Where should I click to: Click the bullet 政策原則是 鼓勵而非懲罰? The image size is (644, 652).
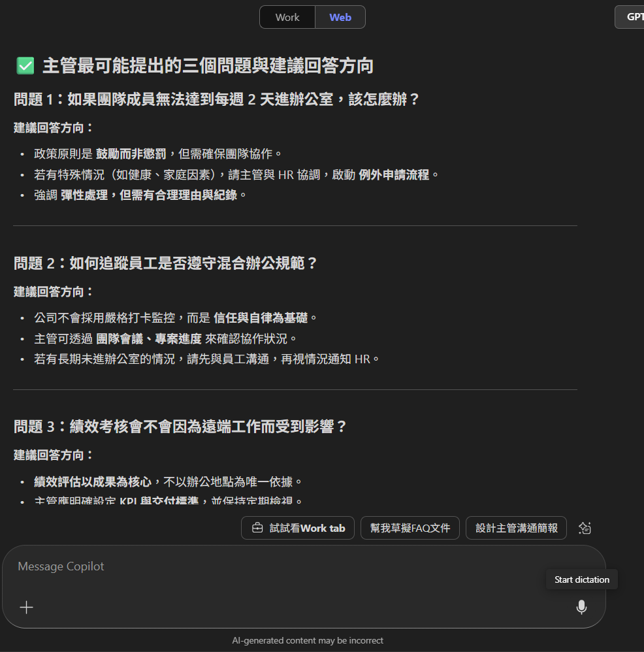[x=158, y=154]
